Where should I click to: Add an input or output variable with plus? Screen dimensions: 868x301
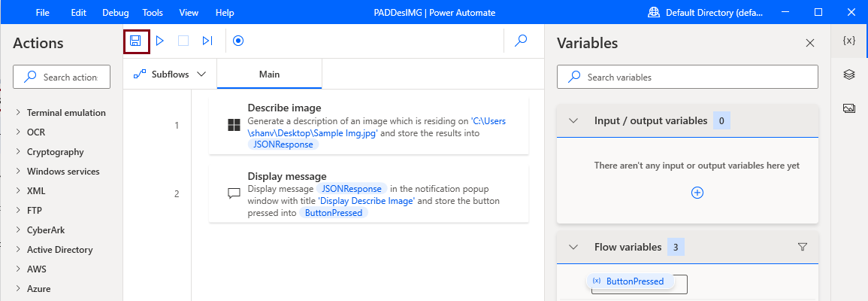tap(697, 193)
